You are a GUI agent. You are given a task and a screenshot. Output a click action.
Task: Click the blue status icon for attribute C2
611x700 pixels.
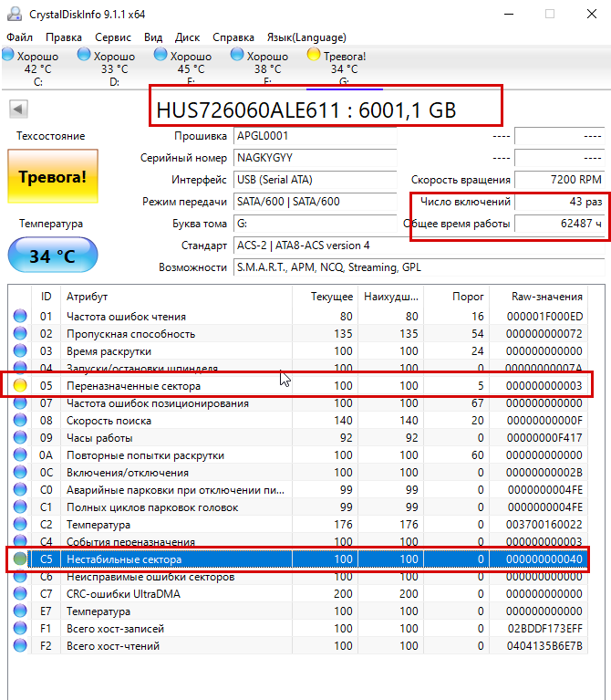click(20, 525)
